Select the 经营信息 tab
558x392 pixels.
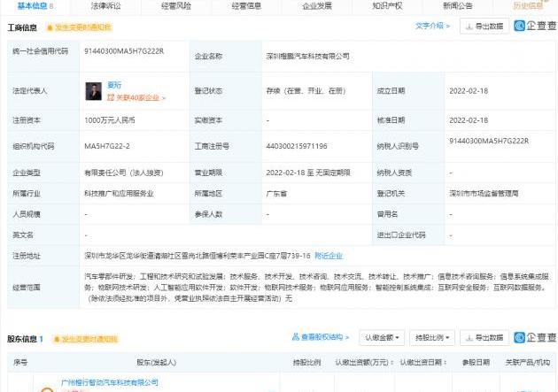(x=246, y=5)
